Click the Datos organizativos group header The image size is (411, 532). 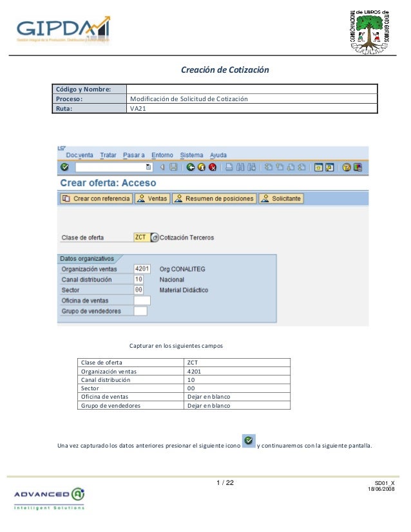[x=87, y=258]
